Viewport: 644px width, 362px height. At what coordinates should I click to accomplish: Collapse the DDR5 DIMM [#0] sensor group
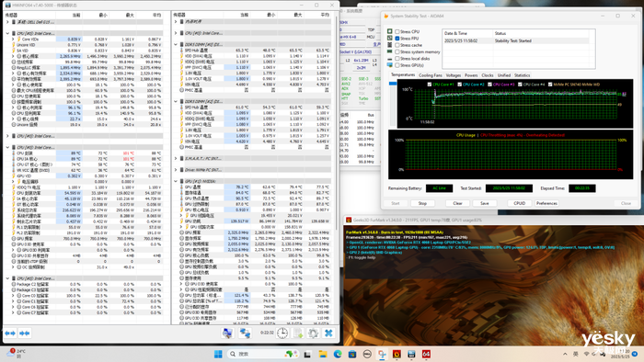tap(176, 44)
